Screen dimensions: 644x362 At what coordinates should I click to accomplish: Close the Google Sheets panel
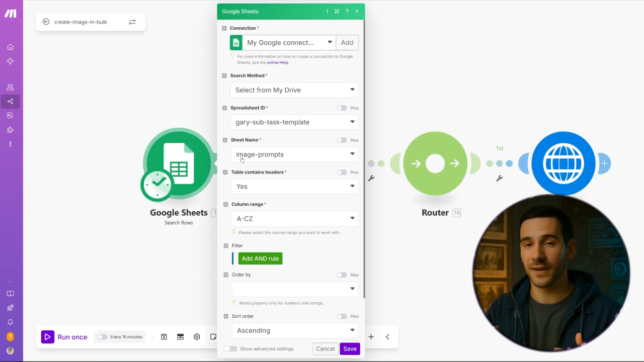pos(357,11)
